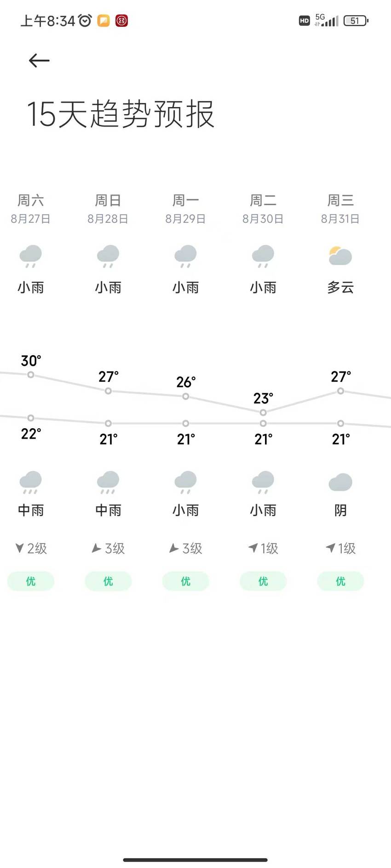Tap the wind direction arrow beside 2级
Image resolution: width=391 pixels, height=868 pixels.
(x=19, y=548)
